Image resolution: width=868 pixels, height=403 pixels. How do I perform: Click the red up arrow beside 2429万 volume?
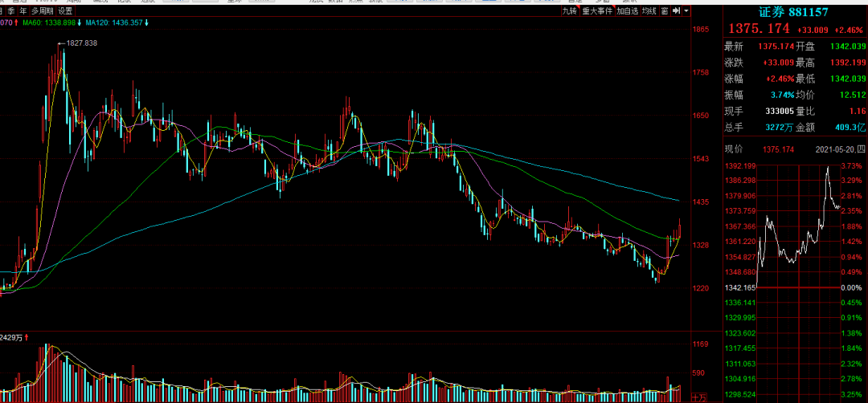pos(26,337)
